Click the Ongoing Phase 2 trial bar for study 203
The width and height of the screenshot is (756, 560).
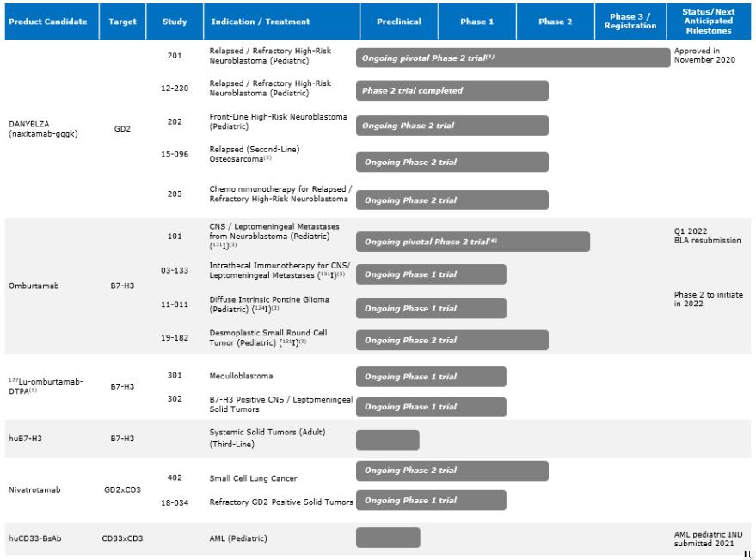452,200
